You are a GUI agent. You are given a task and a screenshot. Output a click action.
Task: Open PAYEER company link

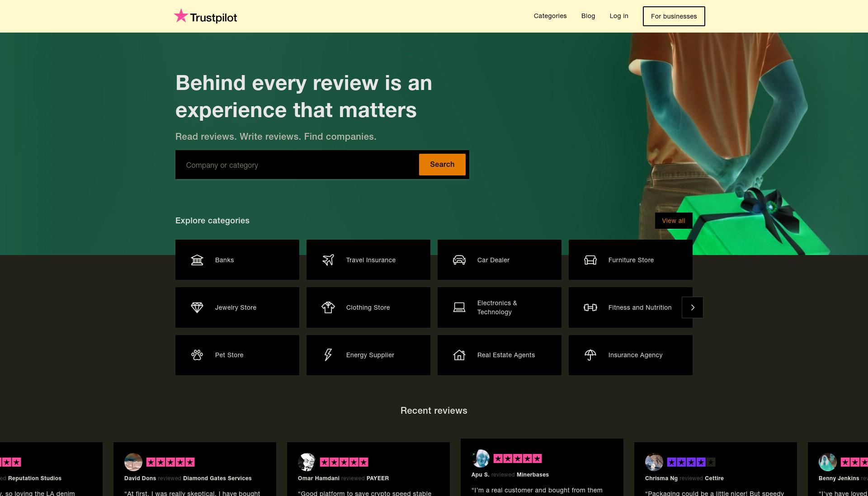pos(377,478)
